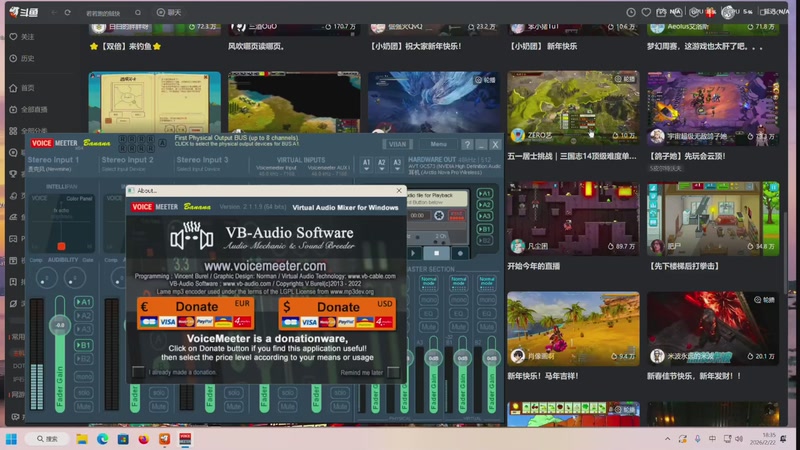The width and height of the screenshot is (800, 450).
Task: Open the www.voicemeeter.com link
Action: click(265, 266)
